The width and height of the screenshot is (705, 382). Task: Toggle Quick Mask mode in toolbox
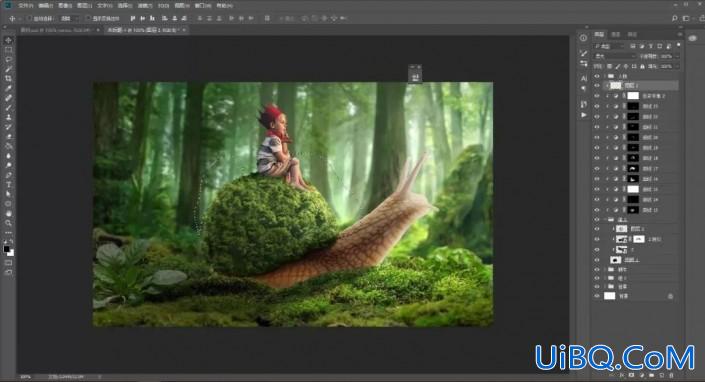click(x=9, y=263)
